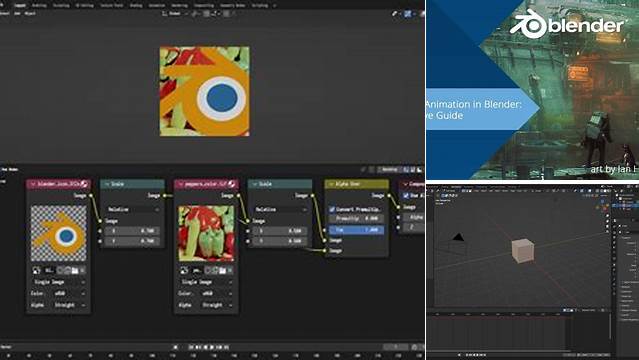The image size is (639, 360).
Task: Collapse the Alpha Over node header arrow
Action: click(x=331, y=184)
